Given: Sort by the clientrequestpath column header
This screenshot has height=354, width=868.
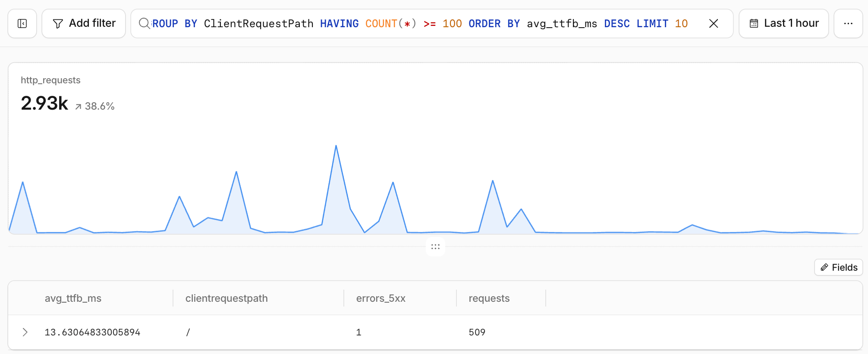Looking at the screenshot, I should (226, 298).
